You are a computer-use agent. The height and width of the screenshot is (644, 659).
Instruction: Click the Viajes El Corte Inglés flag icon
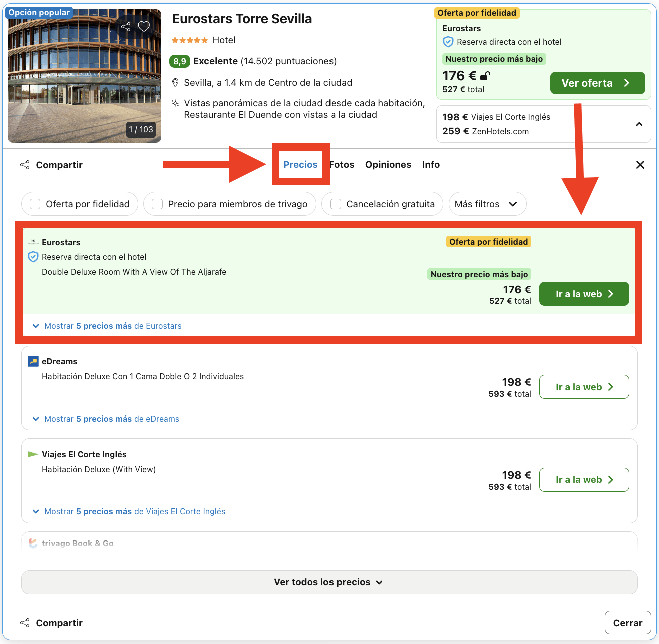[33, 454]
